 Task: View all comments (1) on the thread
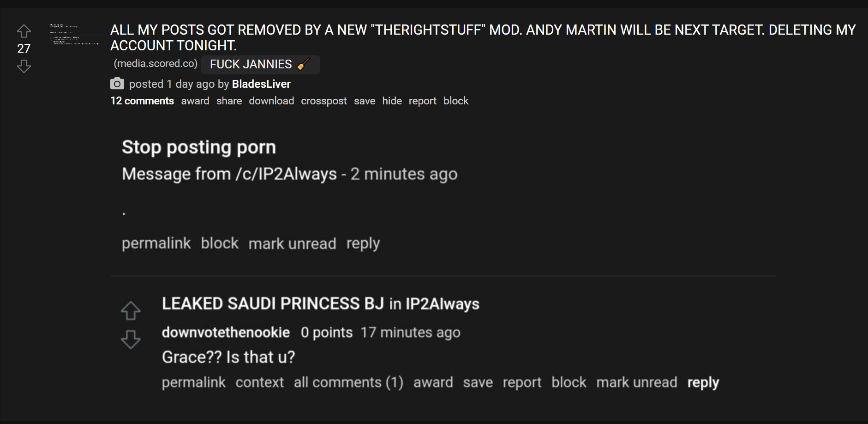tap(348, 382)
